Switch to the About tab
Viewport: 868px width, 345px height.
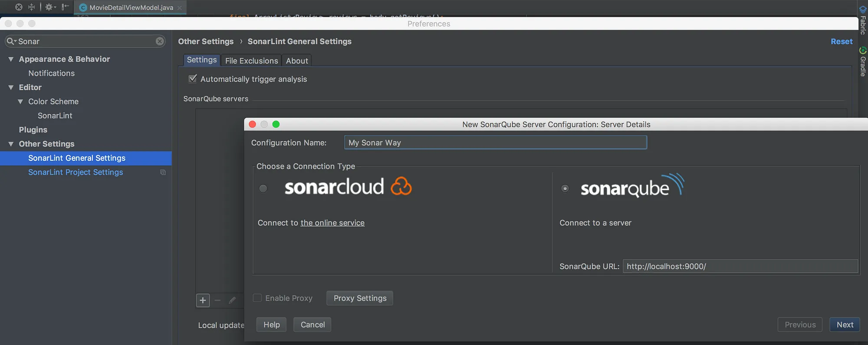tap(297, 61)
